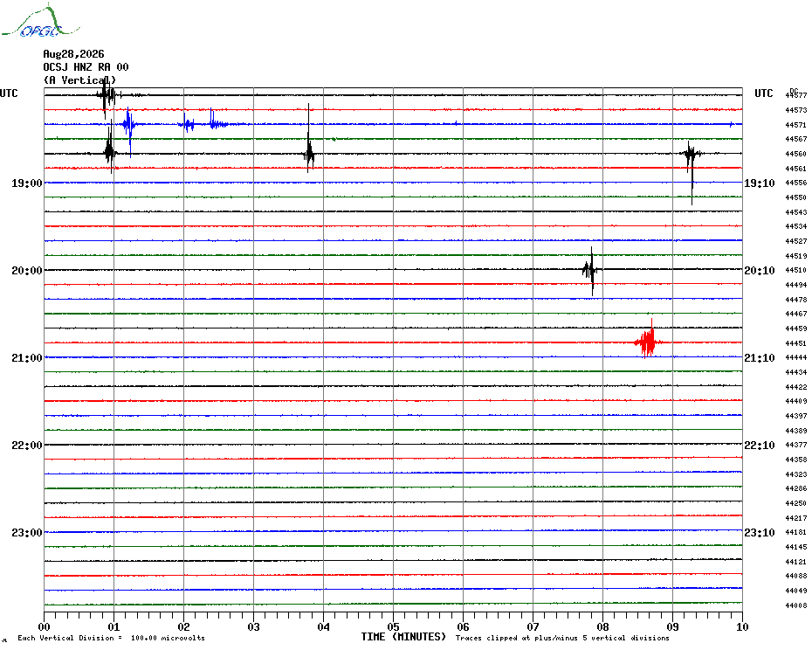Viewport: 812px width, 650px height.
Task: Select the 21:00 time label
Action: coord(27,358)
